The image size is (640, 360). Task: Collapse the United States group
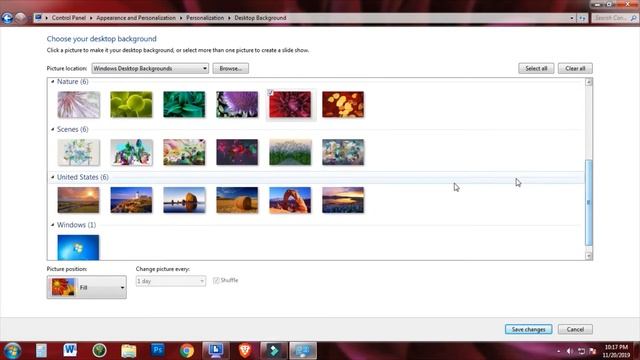pos(53,177)
